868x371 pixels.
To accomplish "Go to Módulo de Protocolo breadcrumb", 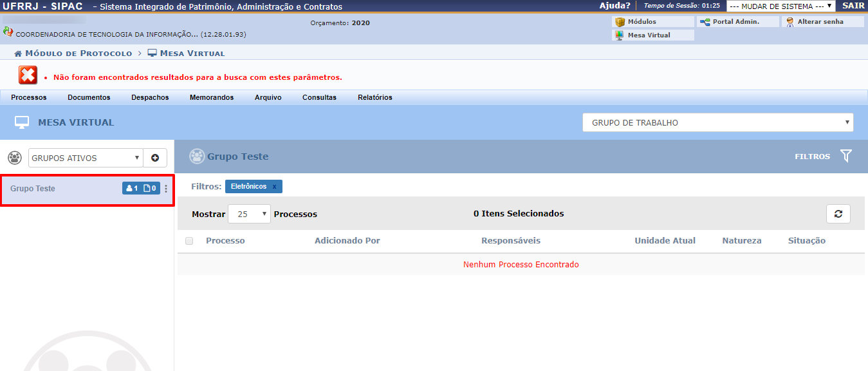I will (x=78, y=53).
